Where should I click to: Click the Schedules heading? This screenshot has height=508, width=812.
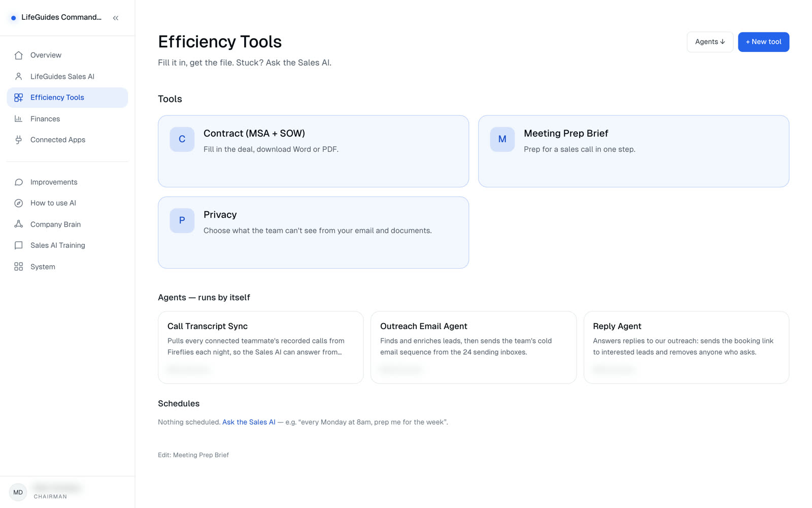(x=179, y=404)
